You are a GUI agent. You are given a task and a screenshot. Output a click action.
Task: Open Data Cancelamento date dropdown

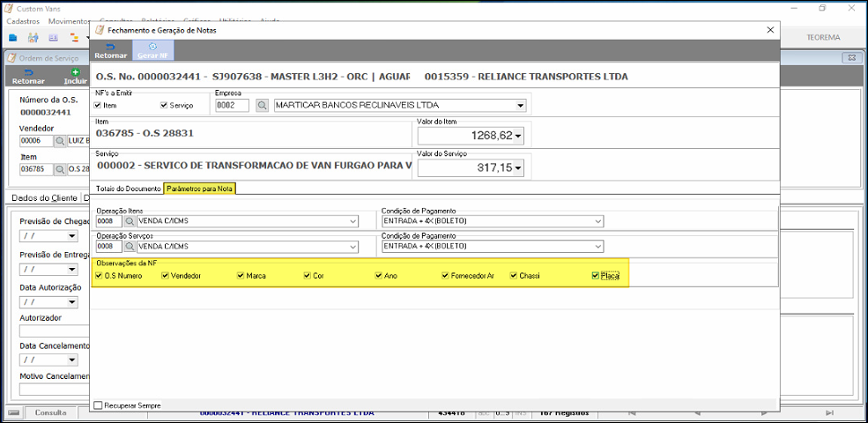tap(72, 360)
